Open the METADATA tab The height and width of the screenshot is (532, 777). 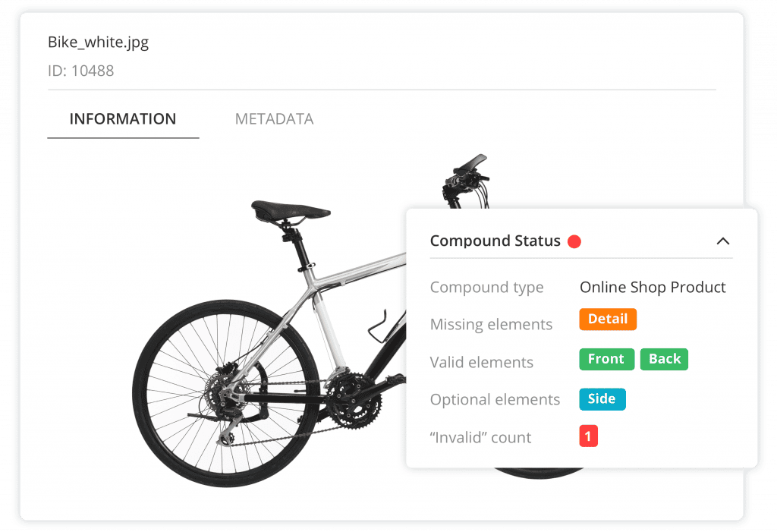[274, 119]
